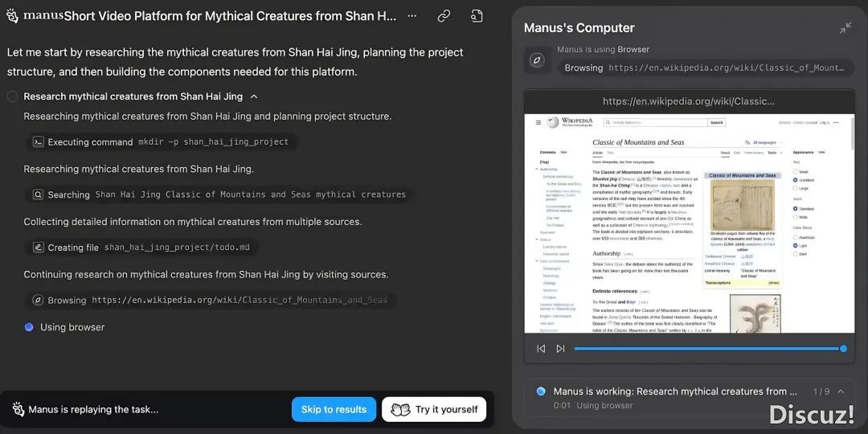Copy the share link via chain icon
The height and width of the screenshot is (434, 868).
point(444,16)
